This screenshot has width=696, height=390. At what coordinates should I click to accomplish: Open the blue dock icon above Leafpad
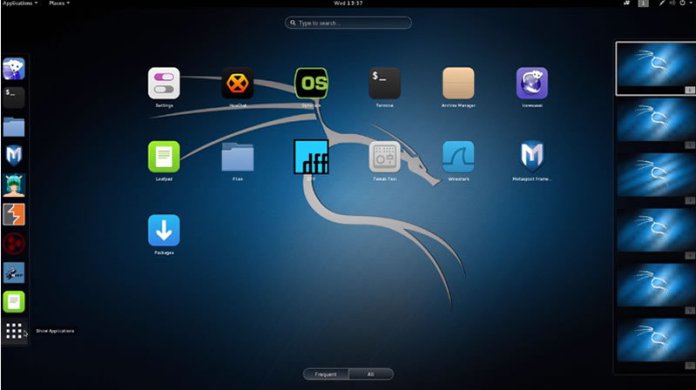point(14,272)
